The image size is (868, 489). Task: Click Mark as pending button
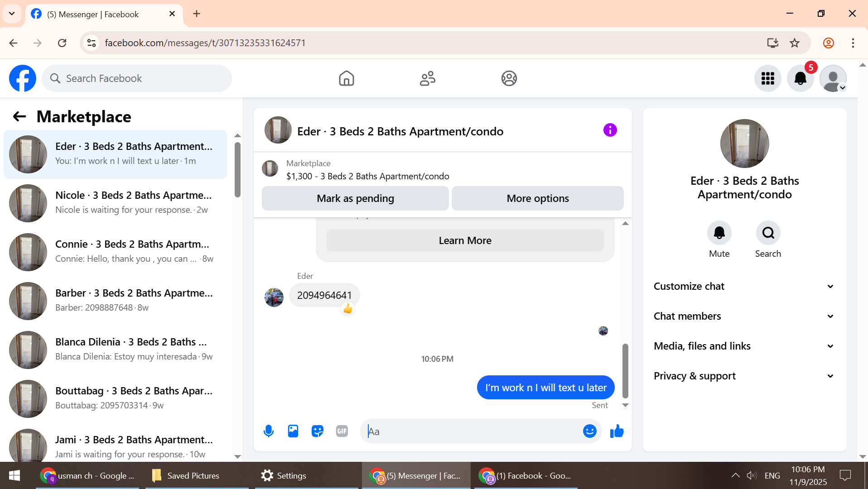355,198
